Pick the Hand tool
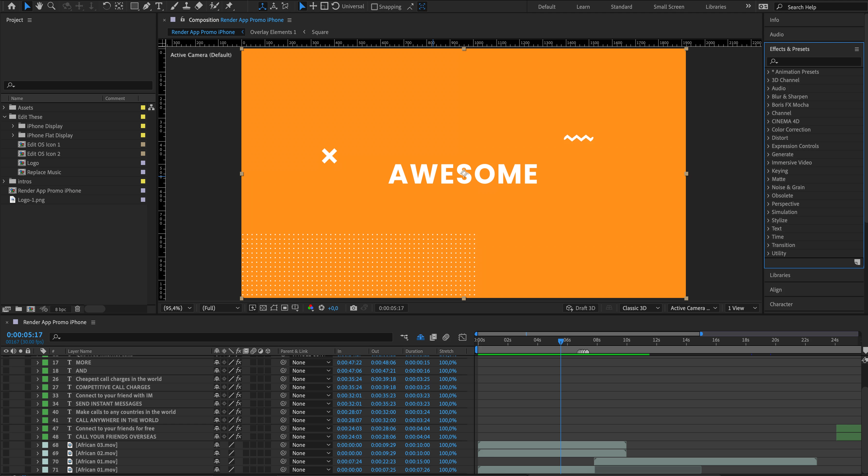Screen dimensions: 868x476 39,6
